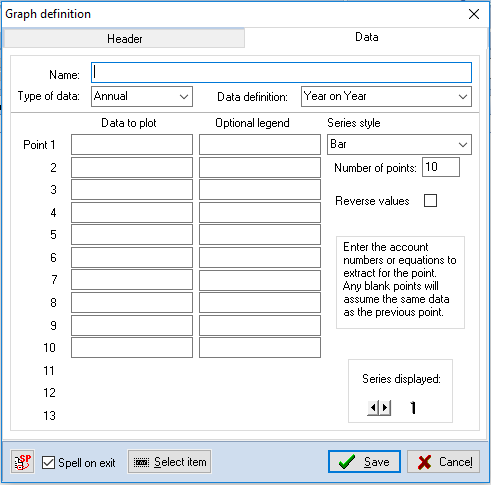Select the Data tab
The width and height of the screenshot is (491, 485).
367,37
